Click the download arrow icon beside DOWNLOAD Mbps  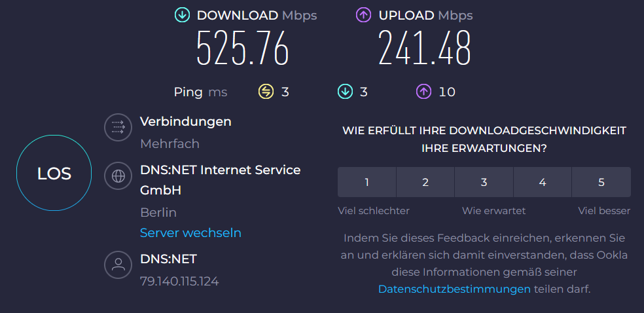(182, 15)
